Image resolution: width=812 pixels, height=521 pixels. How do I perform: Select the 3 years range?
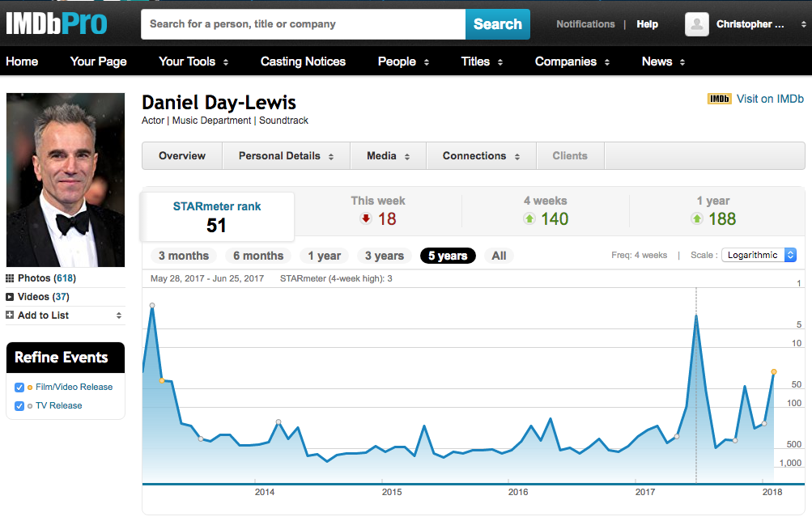[385, 256]
